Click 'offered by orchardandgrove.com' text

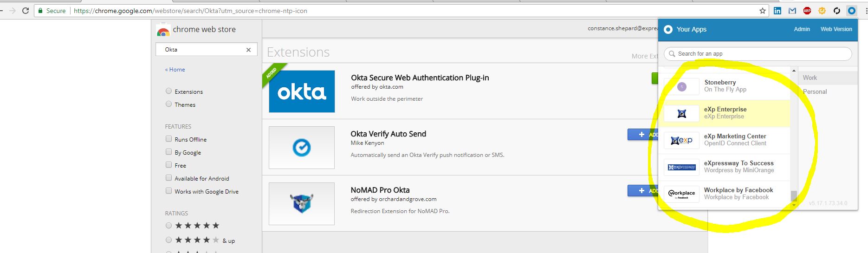click(x=394, y=199)
